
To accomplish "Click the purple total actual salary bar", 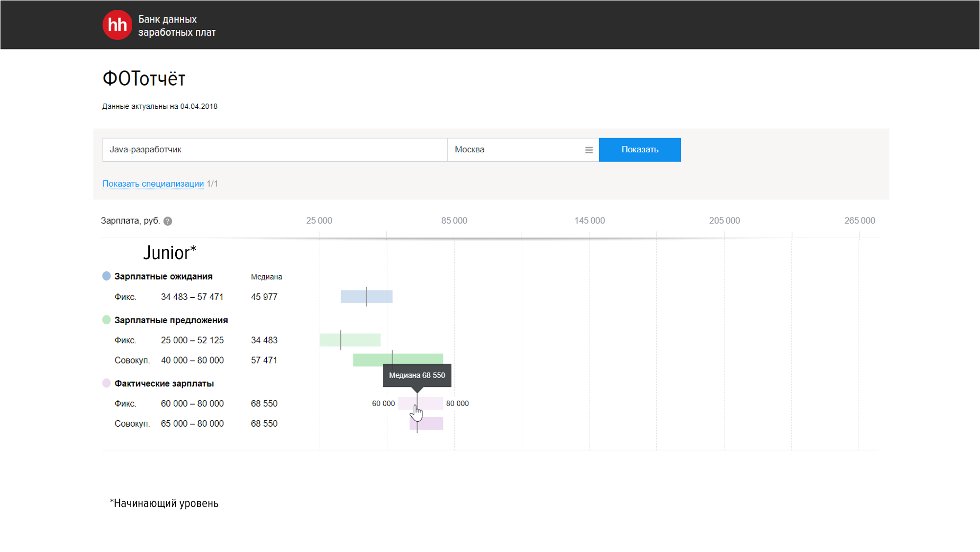I will [431, 424].
